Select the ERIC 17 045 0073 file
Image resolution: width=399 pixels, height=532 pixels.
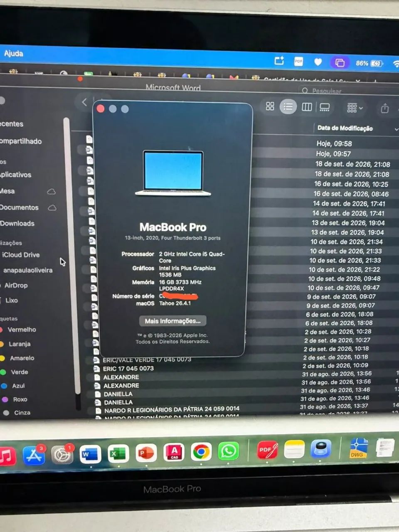[x=128, y=368]
